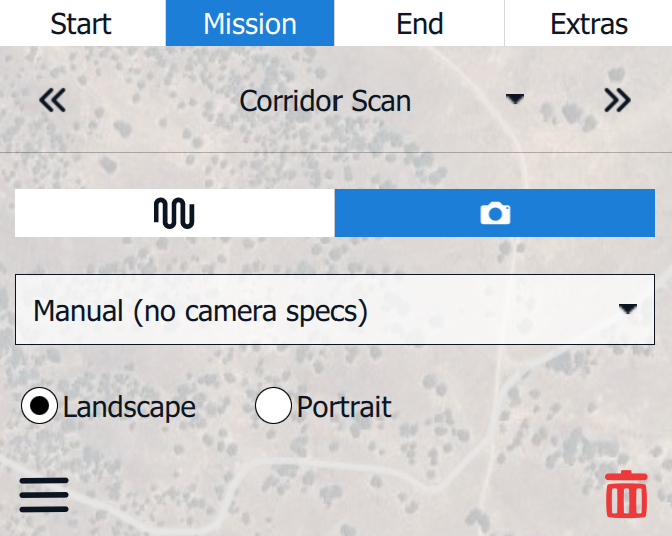Select the camera settings icon tab
672x536 pixels.
coord(495,213)
